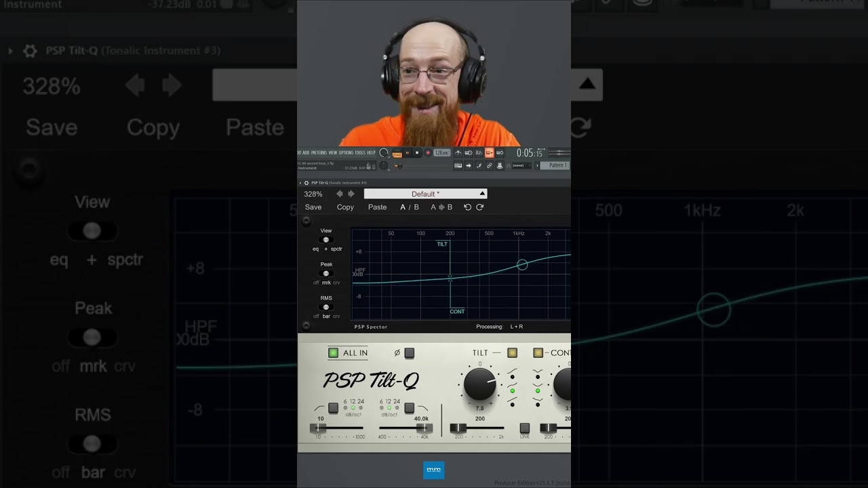
Task: Enable the low-pass filter button
Action: pyautogui.click(x=410, y=408)
